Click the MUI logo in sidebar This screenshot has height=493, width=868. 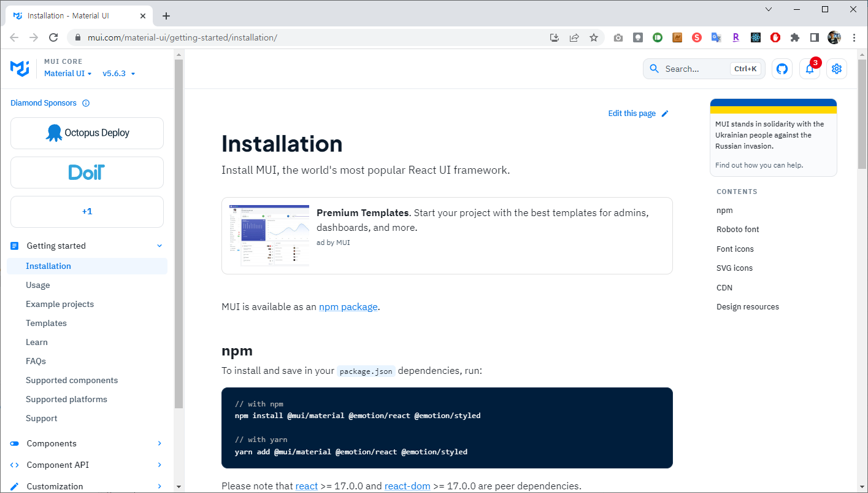click(20, 68)
